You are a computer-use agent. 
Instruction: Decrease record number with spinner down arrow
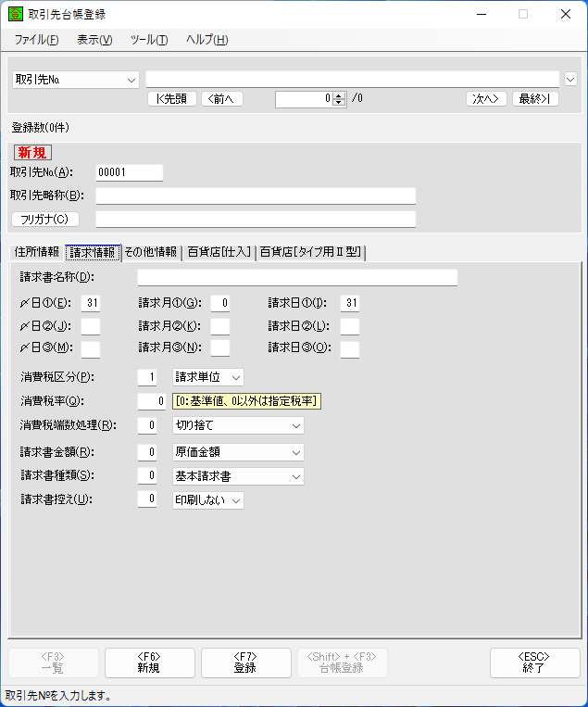[x=339, y=103]
